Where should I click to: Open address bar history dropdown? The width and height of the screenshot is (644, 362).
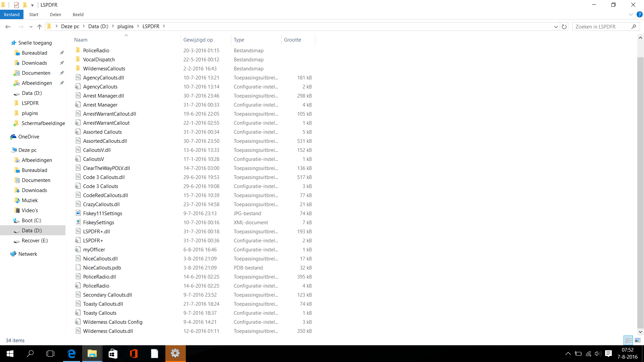[x=556, y=26]
